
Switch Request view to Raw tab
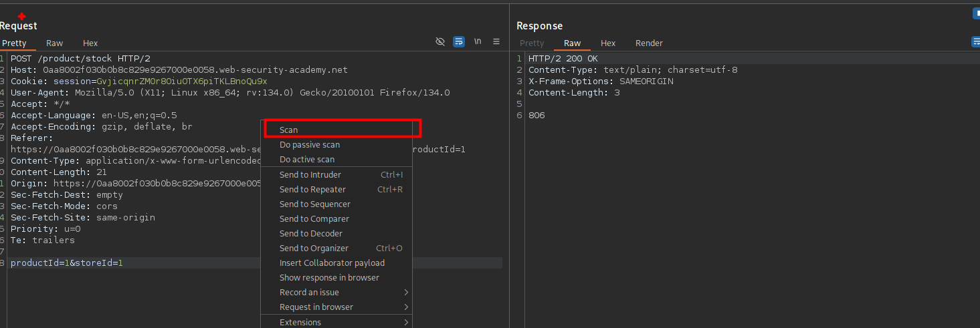click(x=54, y=43)
